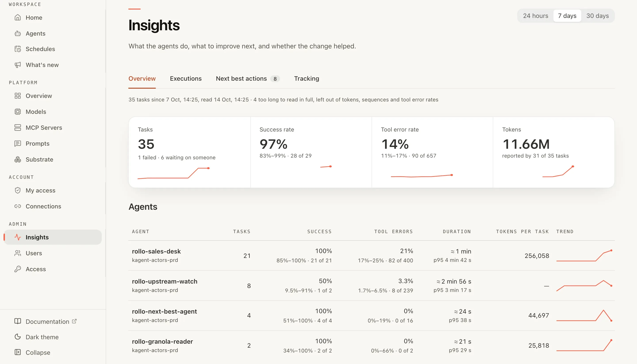Click the Documentation book icon
The height and width of the screenshot is (364, 637).
[x=17, y=322]
